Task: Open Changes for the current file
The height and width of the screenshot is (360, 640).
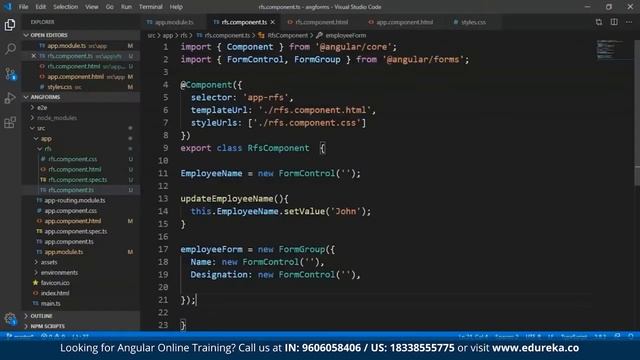Action: point(598,22)
